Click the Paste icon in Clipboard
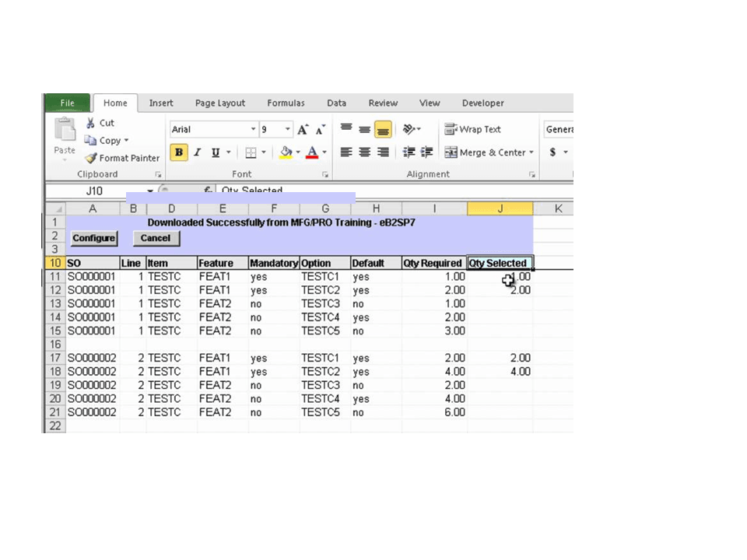Screen dimensions: 747x560 tap(65, 131)
